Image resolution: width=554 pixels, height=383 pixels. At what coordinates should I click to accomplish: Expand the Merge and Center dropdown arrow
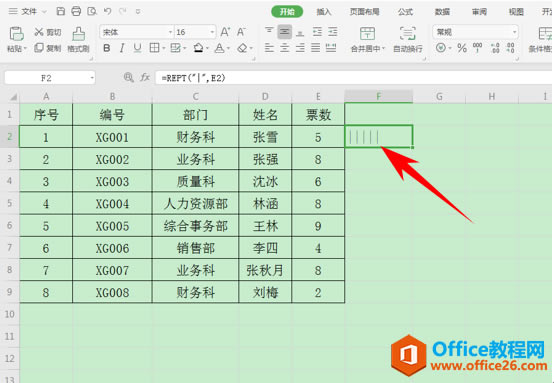tap(384, 48)
